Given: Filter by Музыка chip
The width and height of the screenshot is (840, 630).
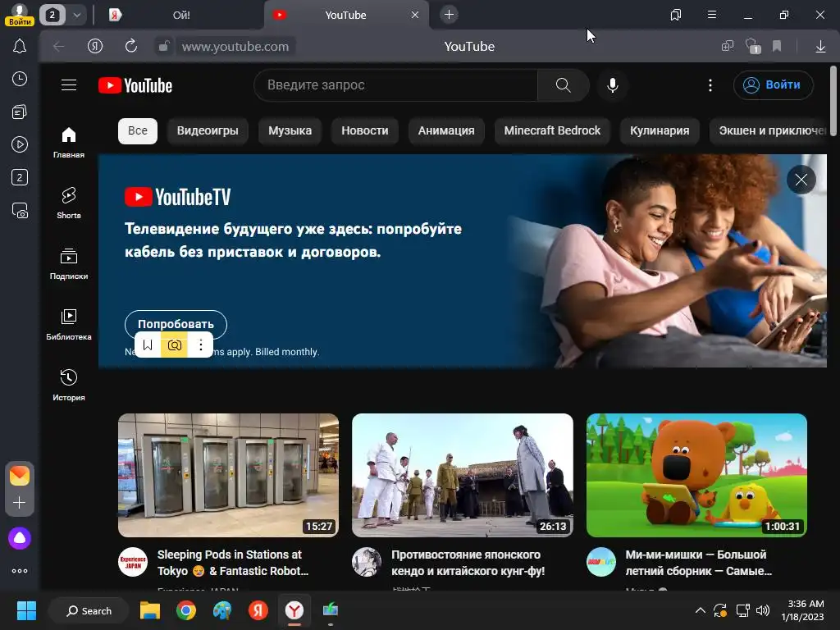Looking at the screenshot, I should tap(290, 130).
